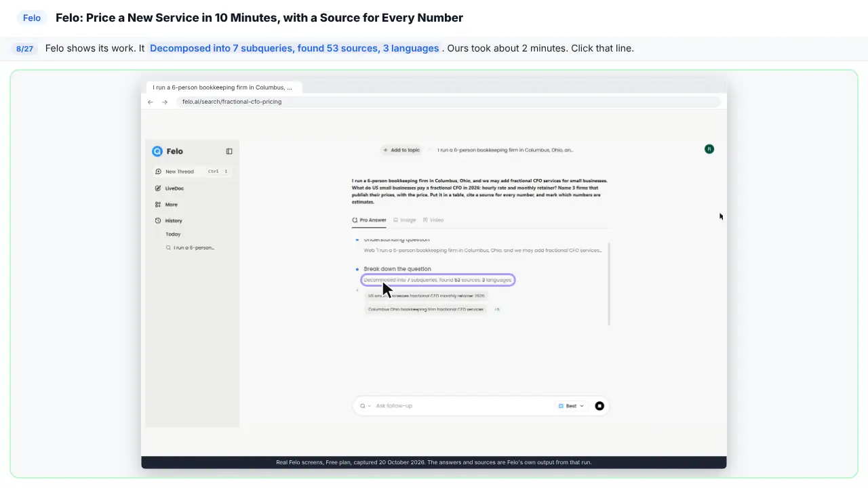Click the Felo badge in the tutorial header
The image size is (868, 488).
point(32,18)
